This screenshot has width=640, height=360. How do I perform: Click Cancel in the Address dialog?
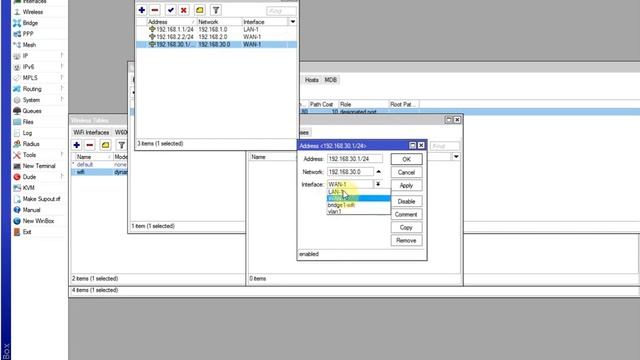click(x=407, y=172)
